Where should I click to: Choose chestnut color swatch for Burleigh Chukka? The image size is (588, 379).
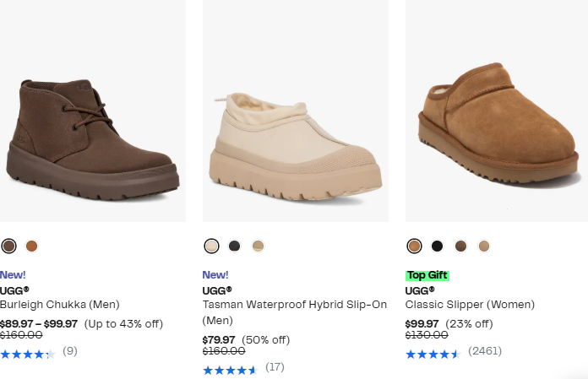point(32,246)
